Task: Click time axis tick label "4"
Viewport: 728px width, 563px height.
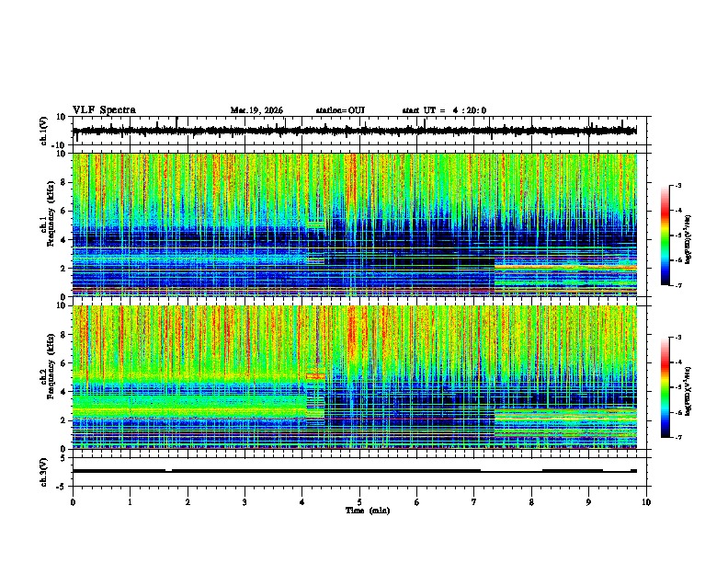Action: click(302, 502)
